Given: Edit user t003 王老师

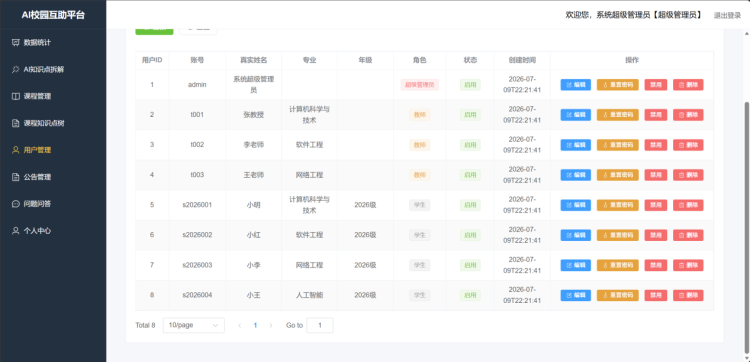Looking at the screenshot, I should 575,175.
